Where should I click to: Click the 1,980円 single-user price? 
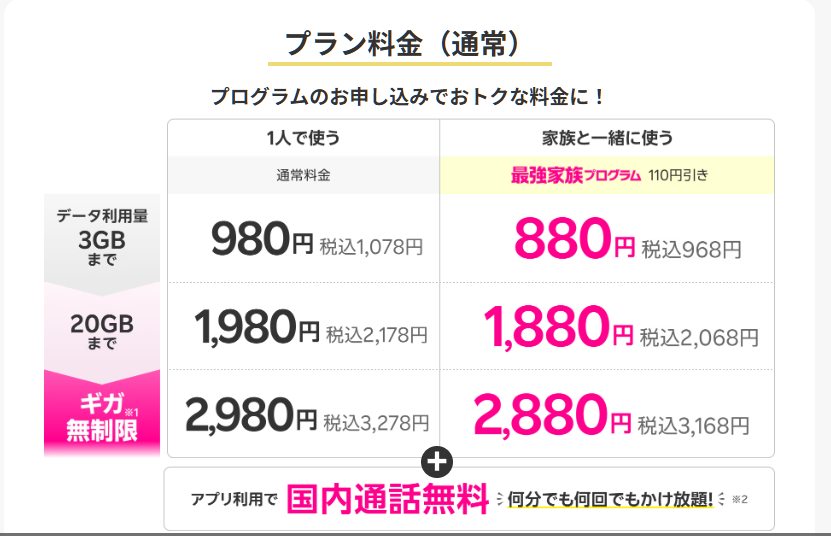click(x=257, y=327)
